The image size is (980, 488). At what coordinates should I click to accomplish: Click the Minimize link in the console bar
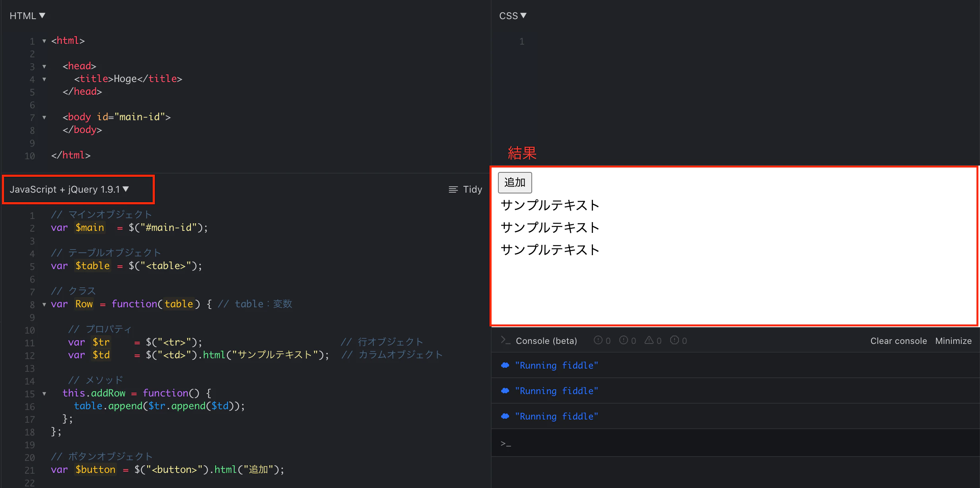click(x=953, y=341)
